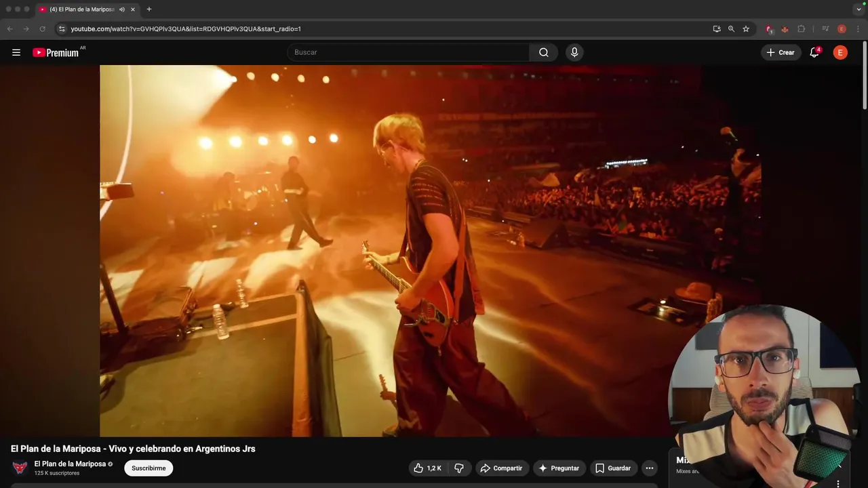Open the Preguntar AI button

pyautogui.click(x=559, y=468)
